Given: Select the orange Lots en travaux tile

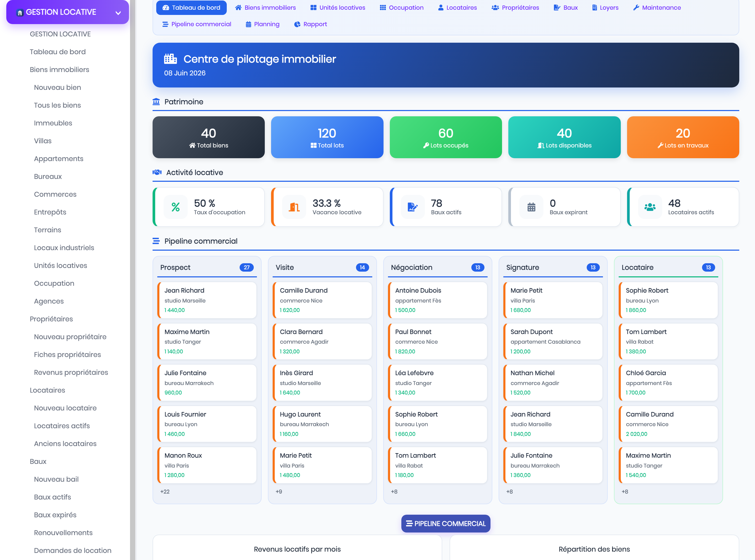Looking at the screenshot, I should click(682, 137).
